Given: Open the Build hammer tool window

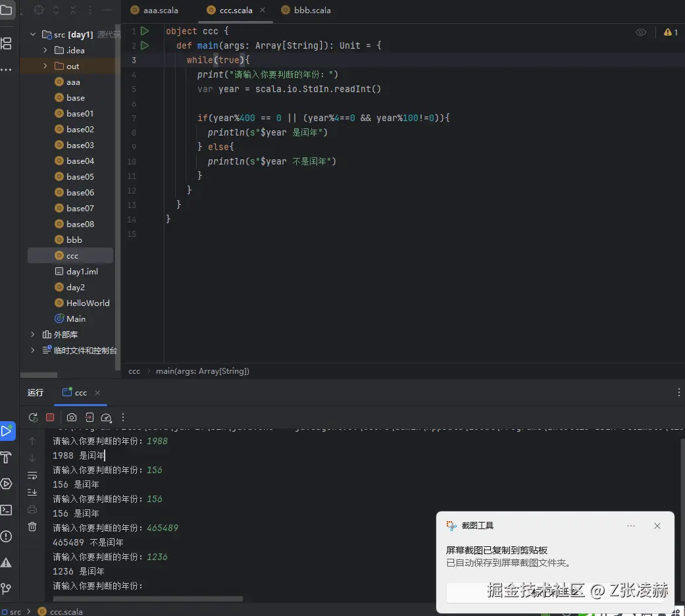Looking at the screenshot, I should pyautogui.click(x=6, y=457).
